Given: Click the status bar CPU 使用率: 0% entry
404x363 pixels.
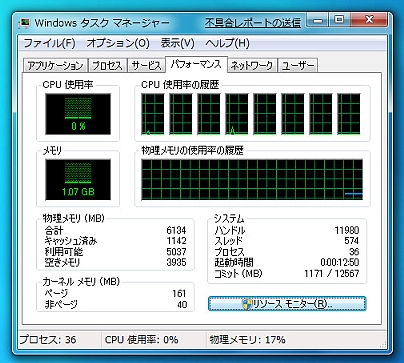Looking at the screenshot, I should click(141, 340).
